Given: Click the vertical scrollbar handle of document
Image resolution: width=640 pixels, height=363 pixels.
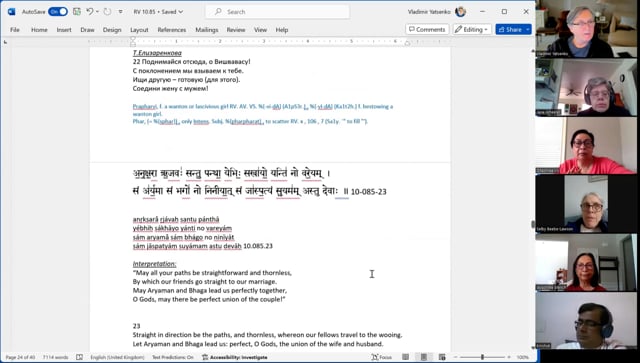Looking at the screenshot, I should tap(533, 224).
